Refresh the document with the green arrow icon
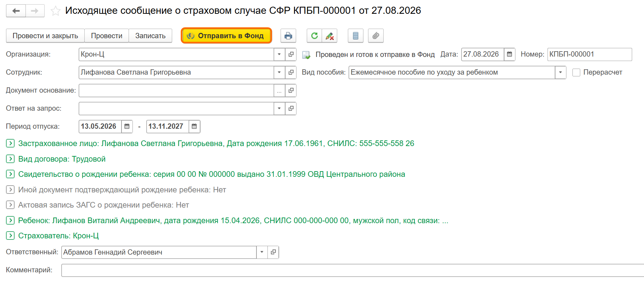Screen dimensions: 644x296 coord(314,36)
